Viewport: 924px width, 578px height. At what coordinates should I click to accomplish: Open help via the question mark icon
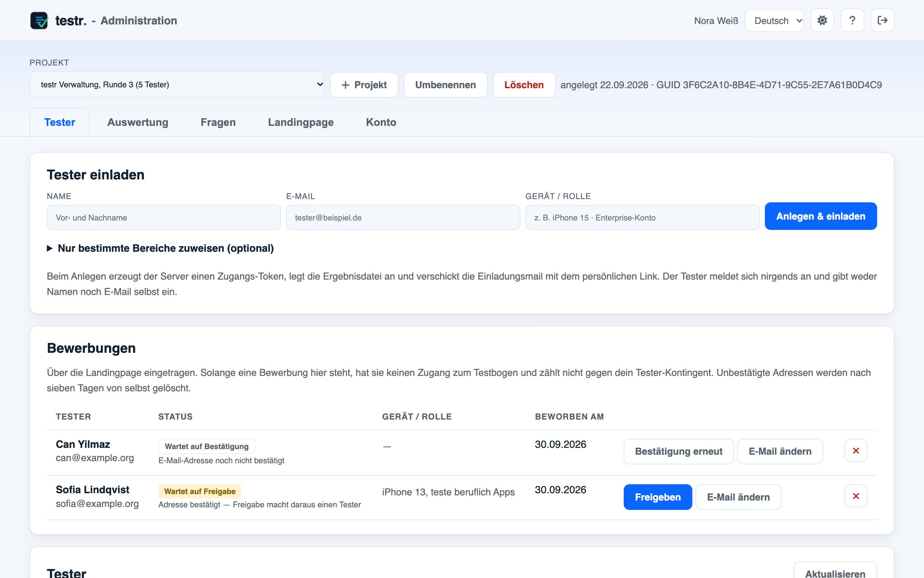[x=852, y=21]
